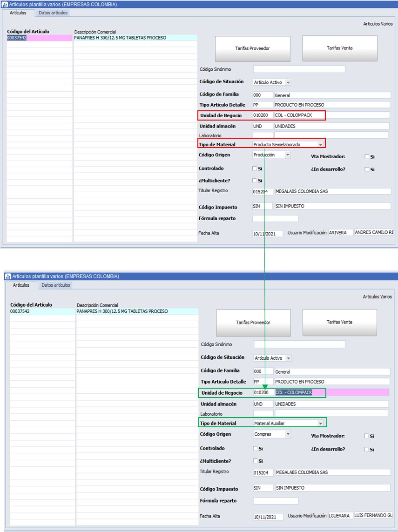398x532 pixels.
Task: Click the app icon in upper window title bar
Action: point(5,5)
